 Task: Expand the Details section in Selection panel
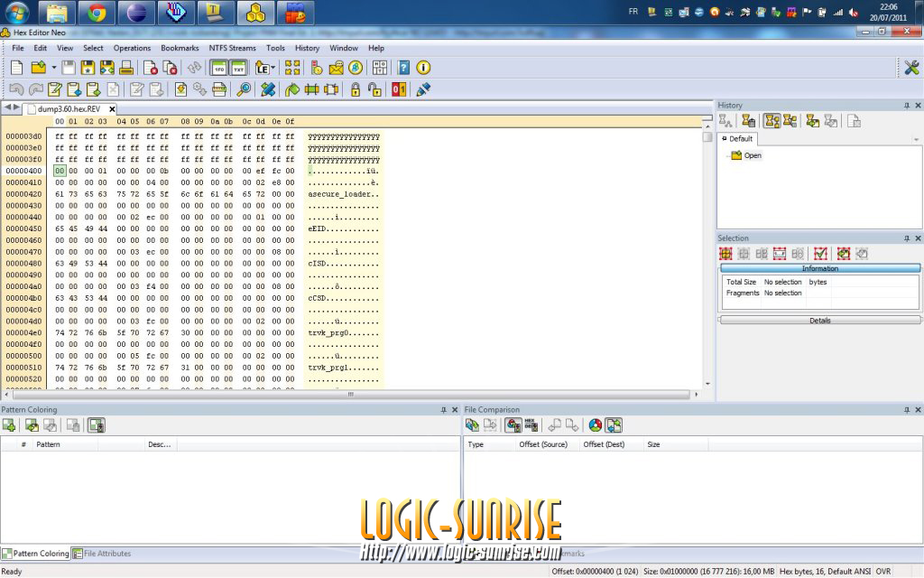pyautogui.click(x=819, y=321)
